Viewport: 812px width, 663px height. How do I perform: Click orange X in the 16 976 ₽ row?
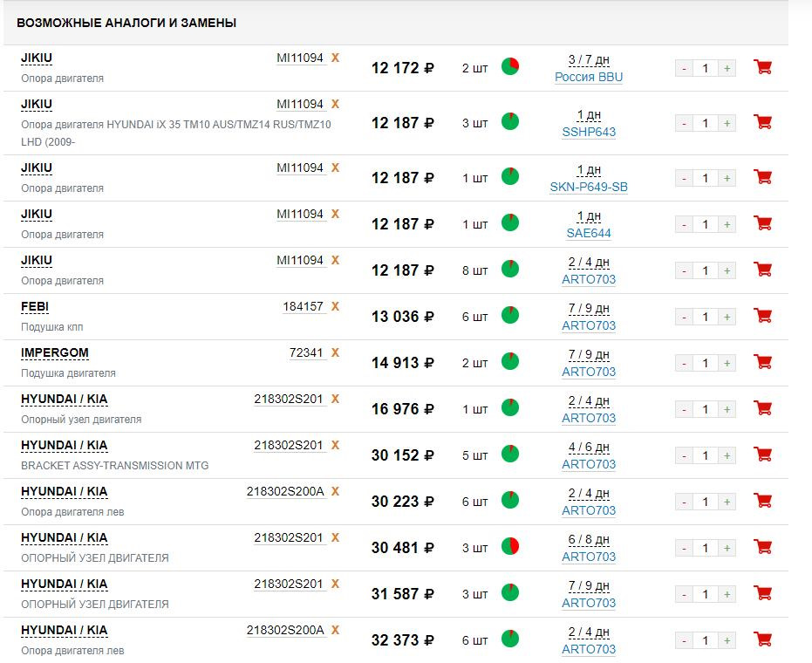(335, 400)
